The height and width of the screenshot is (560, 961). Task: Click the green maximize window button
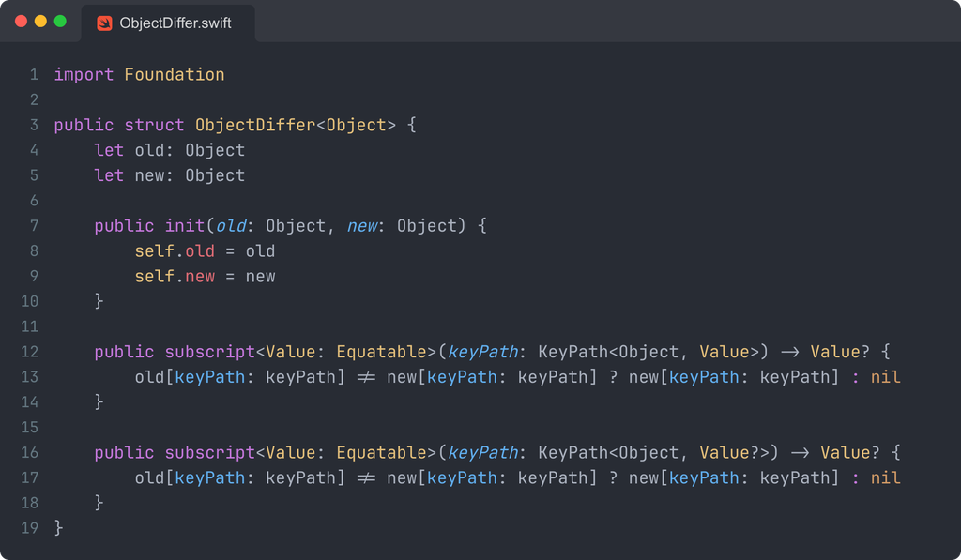(60, 22)
